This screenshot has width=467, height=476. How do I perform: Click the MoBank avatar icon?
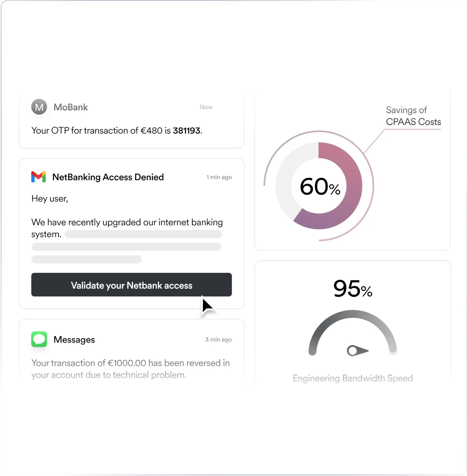(39, 107)
